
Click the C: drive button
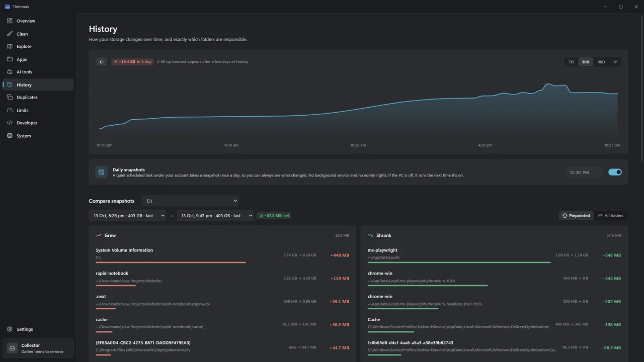coord(102,62)
